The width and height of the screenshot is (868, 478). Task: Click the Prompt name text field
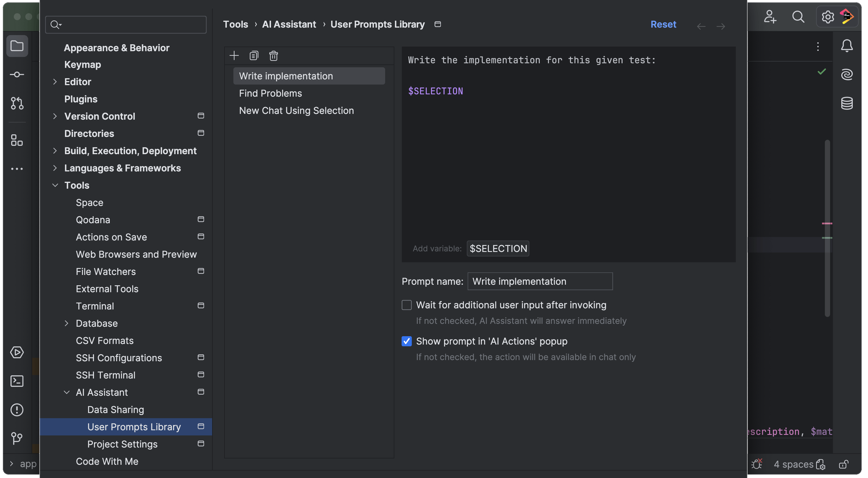click(540, 281)
